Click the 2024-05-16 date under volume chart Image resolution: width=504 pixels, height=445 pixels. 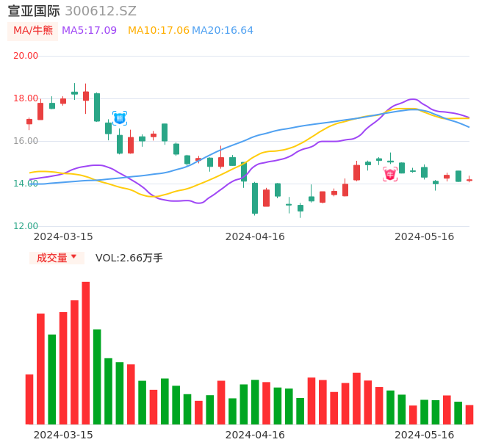(425, 435)
